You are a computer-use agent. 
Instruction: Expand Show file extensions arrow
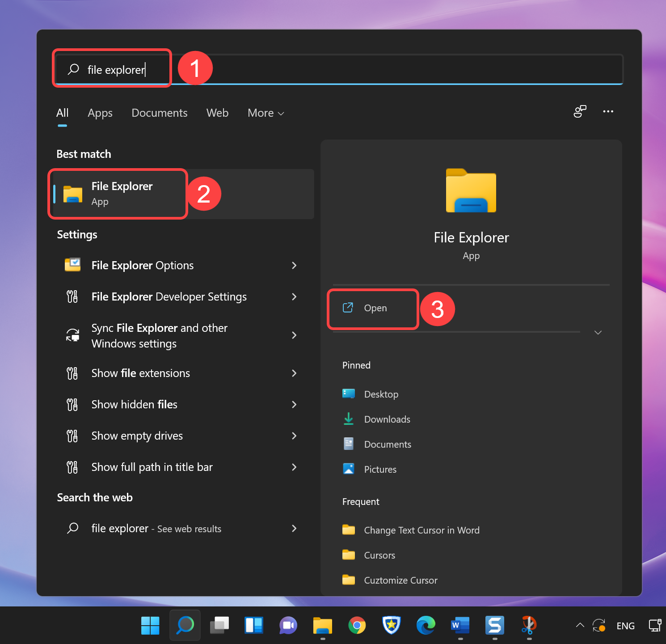coord(294,373)
